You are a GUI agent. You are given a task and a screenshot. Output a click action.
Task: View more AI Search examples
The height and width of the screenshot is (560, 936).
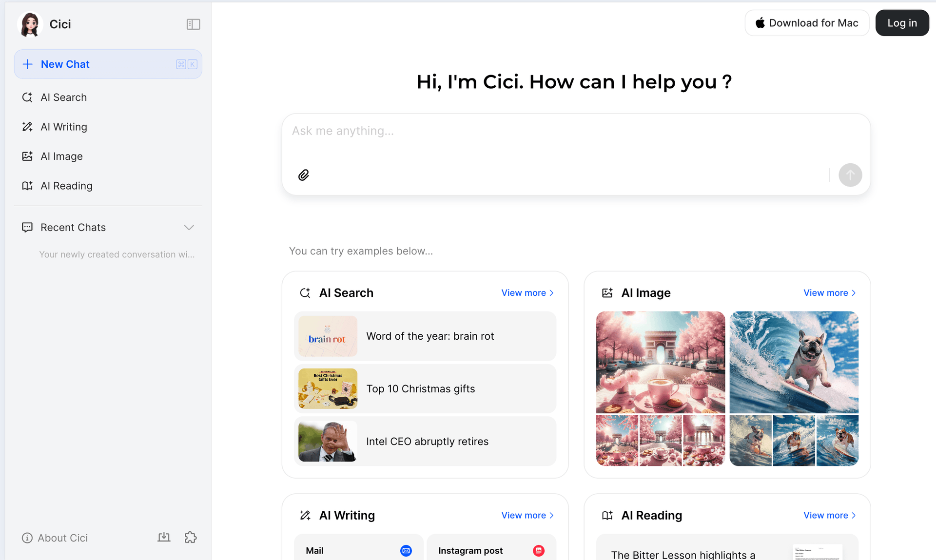pyautogui.click(x=527, y=293)
